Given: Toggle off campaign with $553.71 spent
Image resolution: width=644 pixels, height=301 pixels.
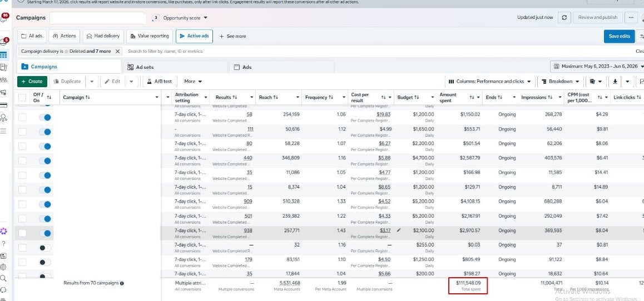Looking at the screenshot, I should pos(45,132).
